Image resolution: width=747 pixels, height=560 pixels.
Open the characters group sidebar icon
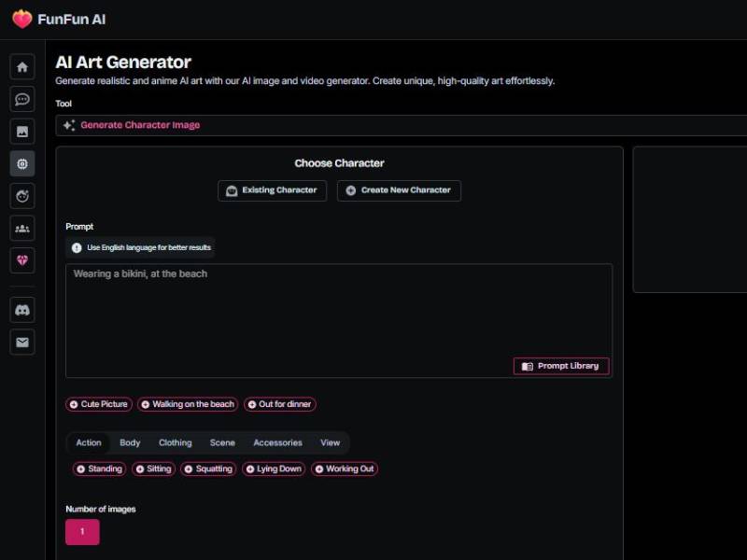[x=21, y=227]
